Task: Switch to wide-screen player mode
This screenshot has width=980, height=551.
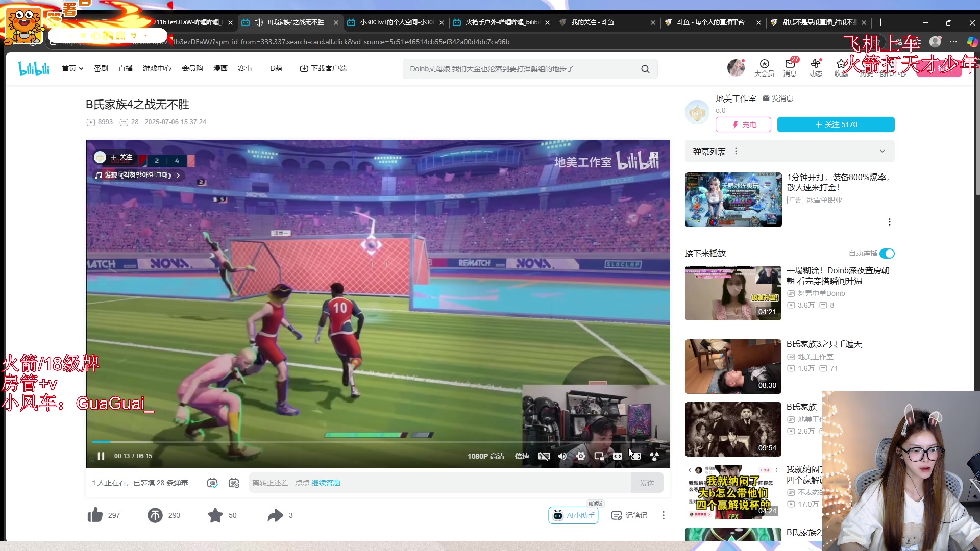Action: point(618,456)
